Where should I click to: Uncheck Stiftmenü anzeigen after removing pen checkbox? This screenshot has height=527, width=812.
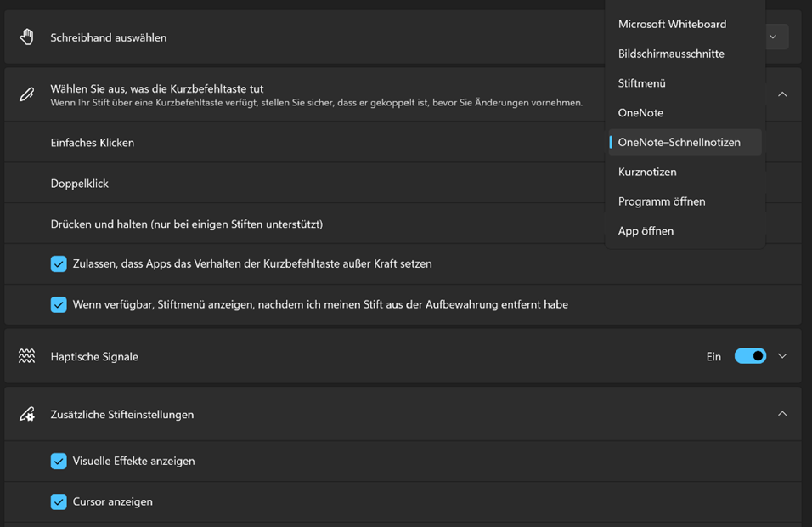[x=59, y=304]
